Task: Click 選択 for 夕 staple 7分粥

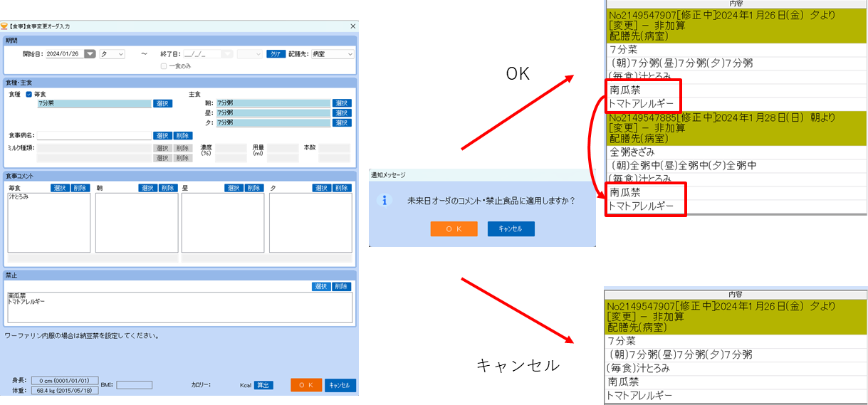Action: point(342,122)
